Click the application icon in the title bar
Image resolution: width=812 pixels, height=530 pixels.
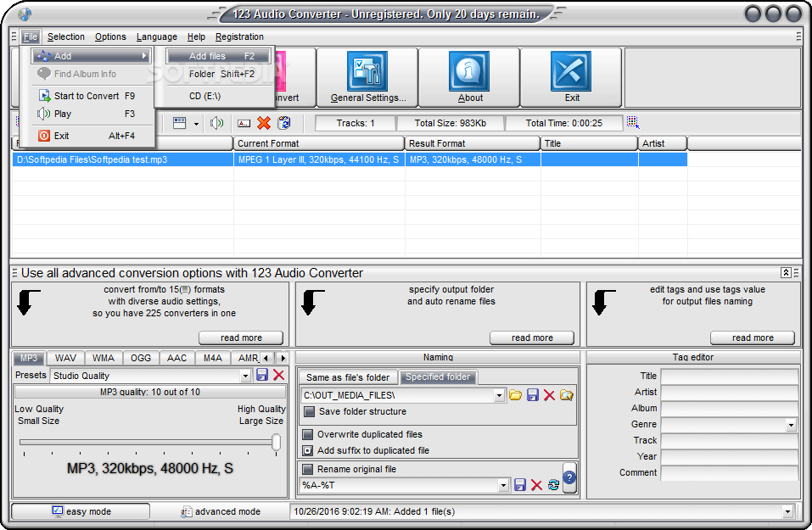[x=25, y=14]
